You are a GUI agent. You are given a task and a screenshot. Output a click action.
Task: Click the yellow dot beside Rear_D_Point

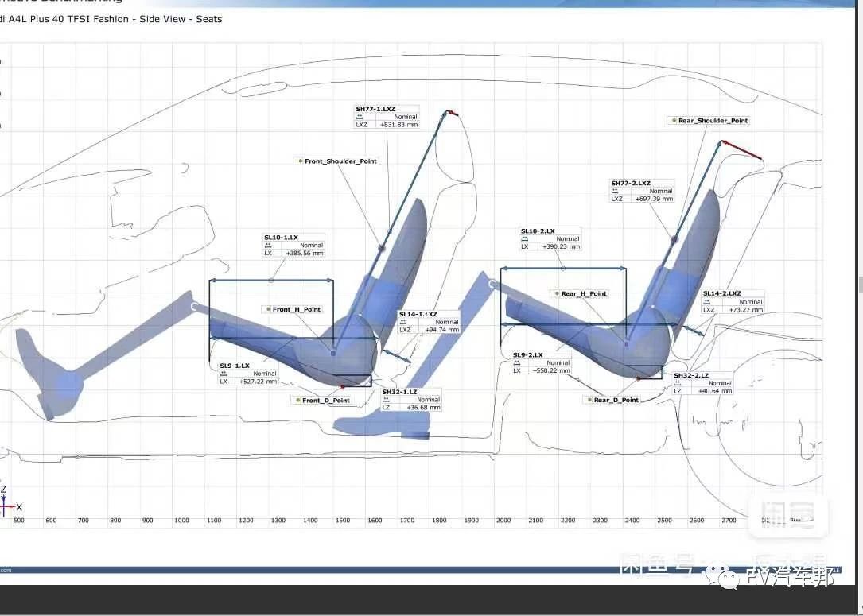[589, 400]
